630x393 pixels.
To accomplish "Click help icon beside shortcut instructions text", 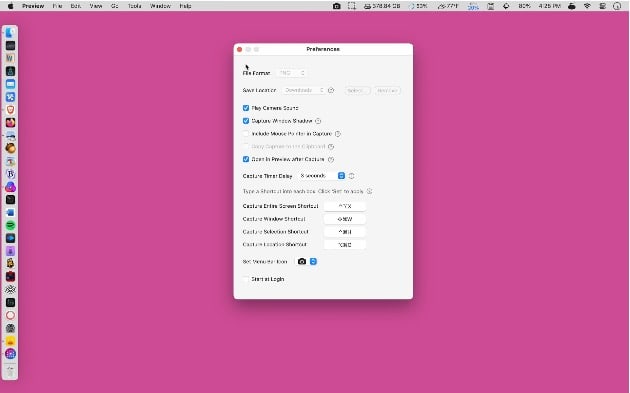I will [x=369, y=191].
